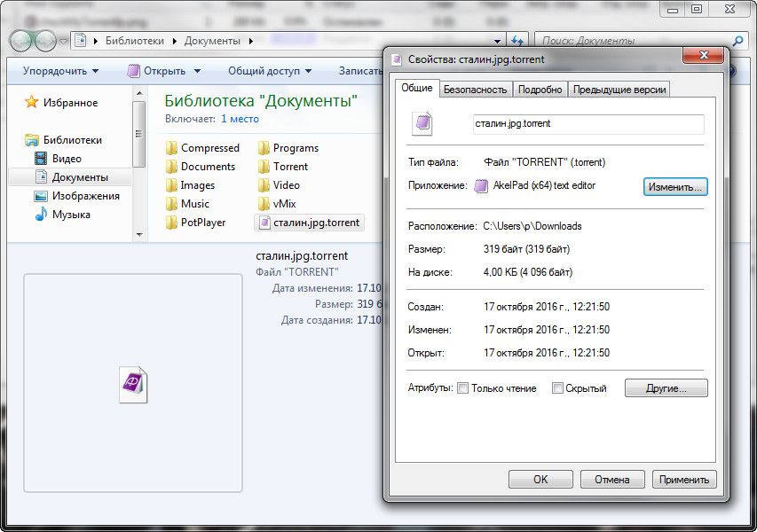Select the Compressed folder

coord(202,147)
